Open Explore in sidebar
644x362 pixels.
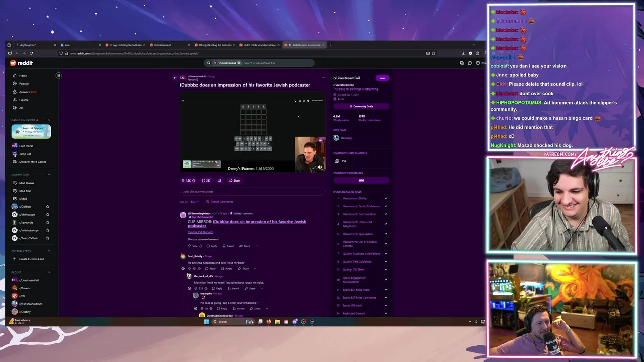[24, 100]
